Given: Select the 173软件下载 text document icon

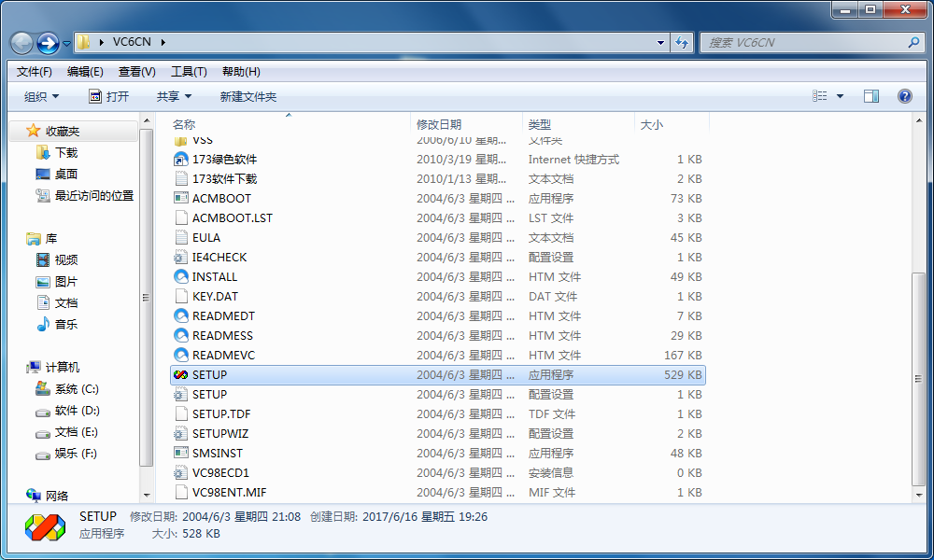Looking at the screenshot, I should coord(180,179).
